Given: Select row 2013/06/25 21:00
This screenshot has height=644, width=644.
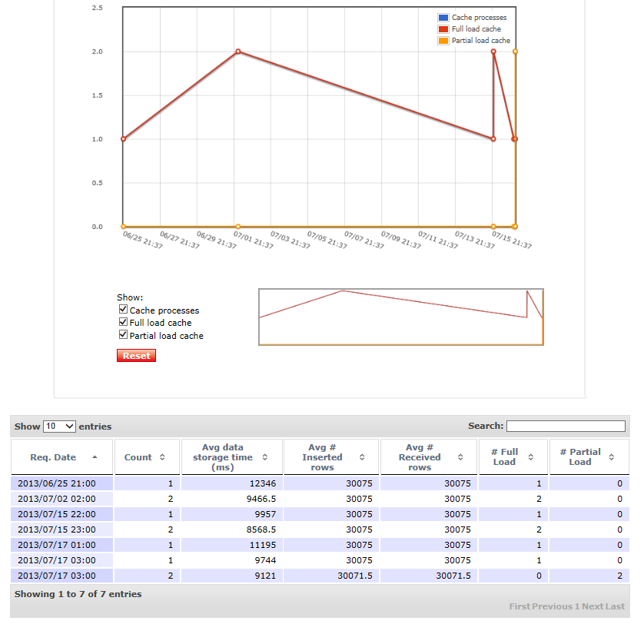Looking at the screenshot, I should pos(320,483).
